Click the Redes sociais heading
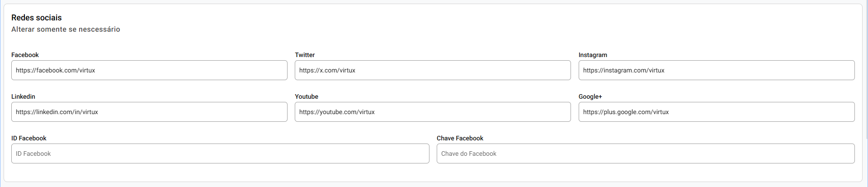Viewport: 868px width, 187px height. coord(37,18)
